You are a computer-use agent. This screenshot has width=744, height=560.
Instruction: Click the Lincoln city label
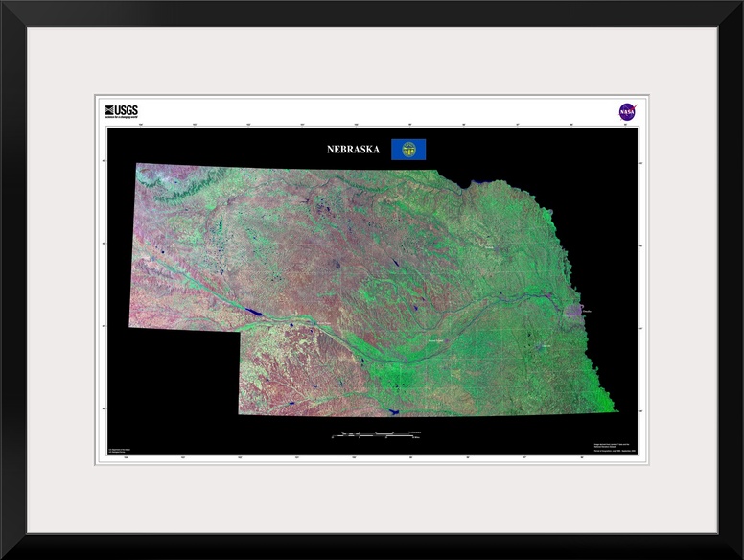click(545, 345)
